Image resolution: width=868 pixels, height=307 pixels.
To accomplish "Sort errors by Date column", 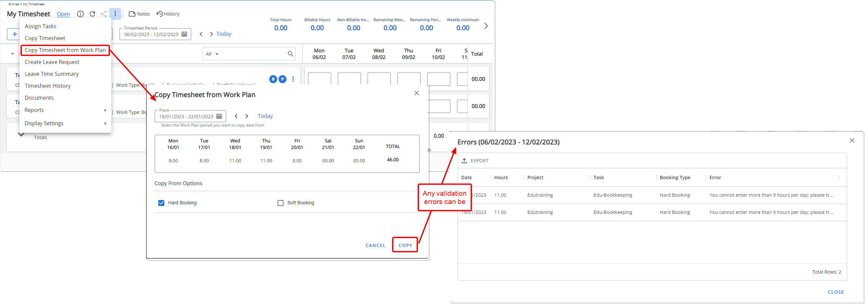I will click(x=466, y=178).
